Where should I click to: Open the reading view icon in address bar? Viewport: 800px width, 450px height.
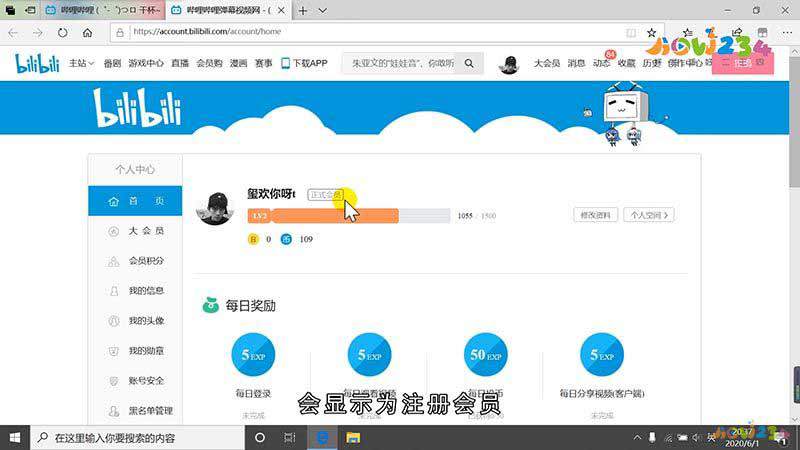coord(631,33)
